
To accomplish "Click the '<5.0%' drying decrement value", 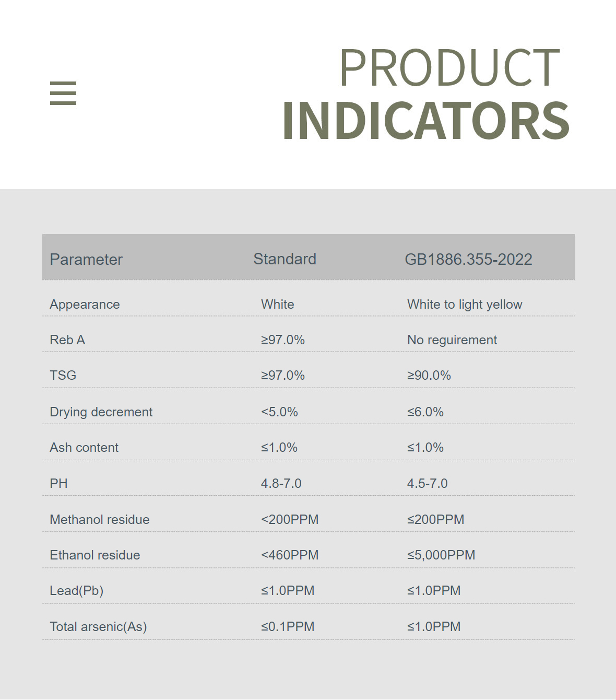I will [x=280, y=412].
